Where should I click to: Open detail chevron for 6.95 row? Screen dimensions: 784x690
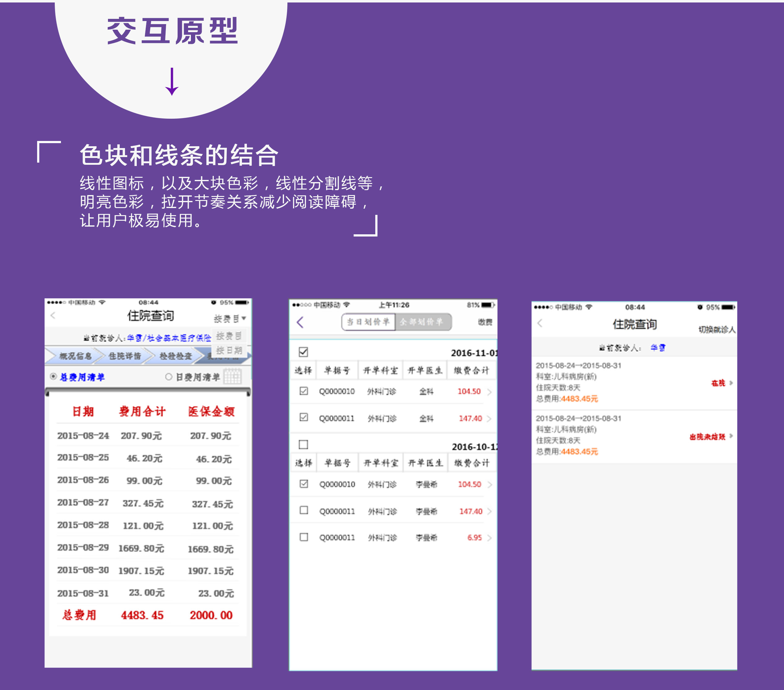click(489, 538)
